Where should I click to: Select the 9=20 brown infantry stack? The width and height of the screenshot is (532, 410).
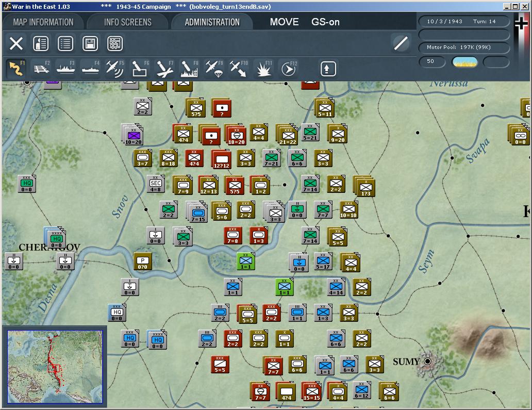point(337,134)
